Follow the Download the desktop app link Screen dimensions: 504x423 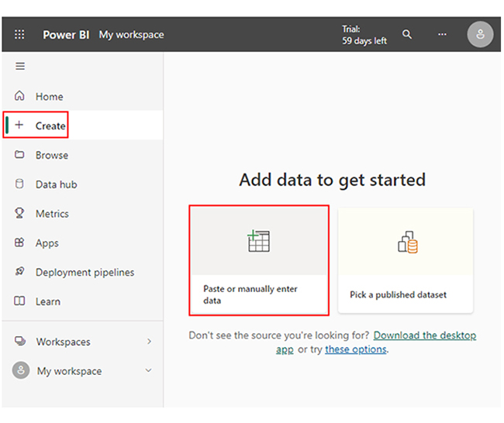coord(424,335)
